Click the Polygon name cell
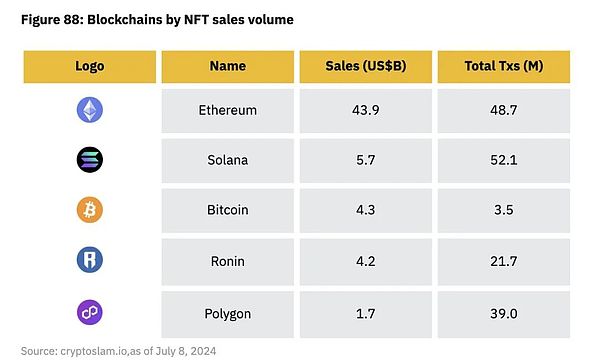Image resolution: width=600 pixels, height=362 pixels. click(x=228, y=315)
